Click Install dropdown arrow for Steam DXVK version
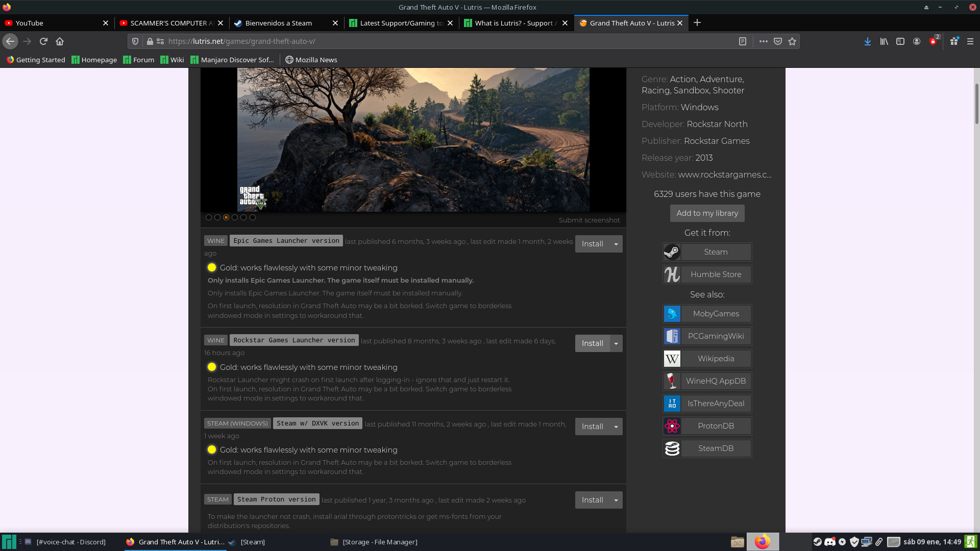The width and height of the screenshot is (980, 551). click(616, 426)
